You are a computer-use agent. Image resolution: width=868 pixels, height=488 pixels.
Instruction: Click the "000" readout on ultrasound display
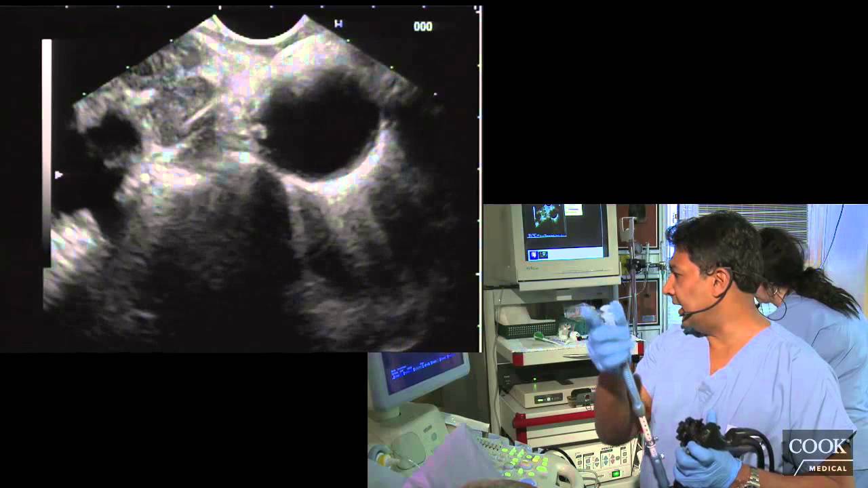tap(422, 27)
